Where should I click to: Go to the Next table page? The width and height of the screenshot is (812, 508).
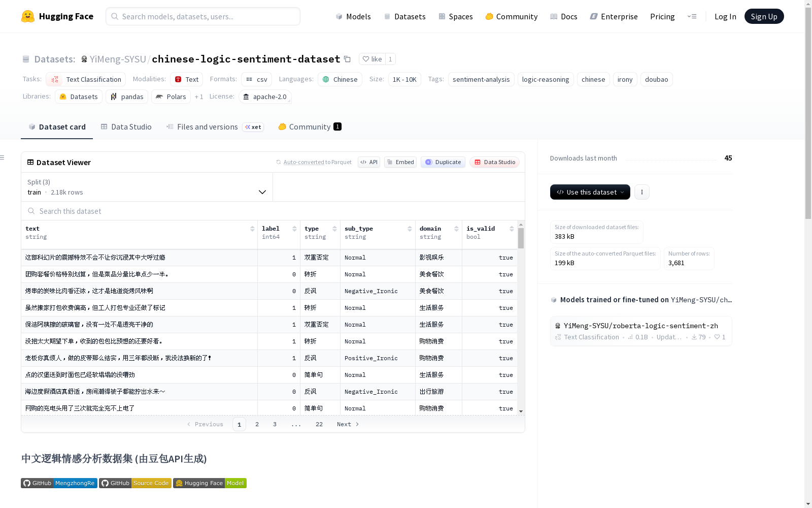tap(348, 424)
